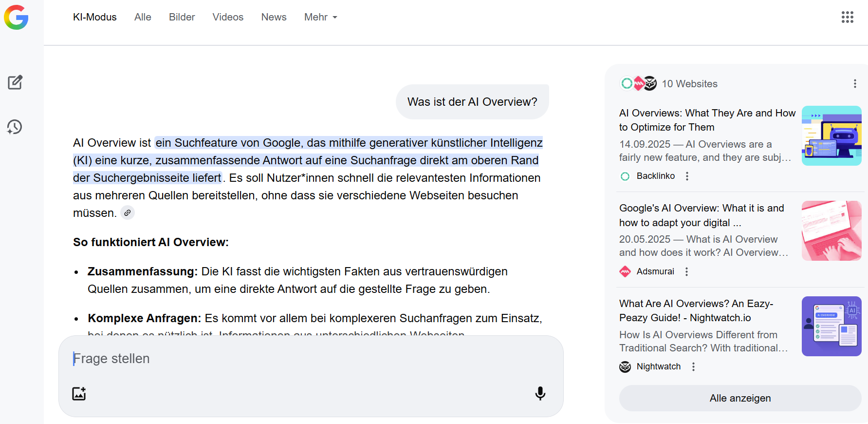Select the KI-Modus tab
The width and height of the screenshot is (868, 424).
click(95, 17)
